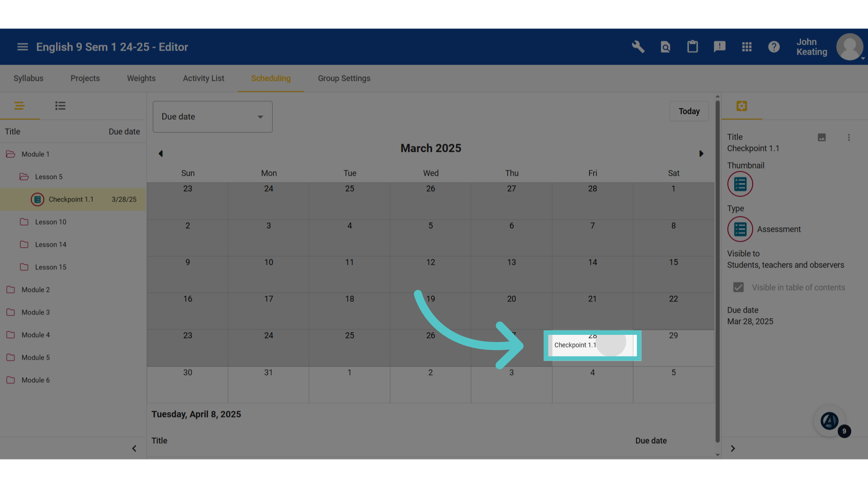Open the hamburger navigation menu
The image size is (868, 488).
pos(23,47)
